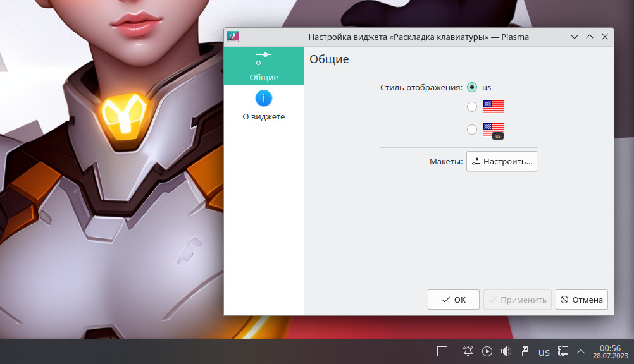
Task: Minimize the widget settings dialog
Action: pos(575,37)
